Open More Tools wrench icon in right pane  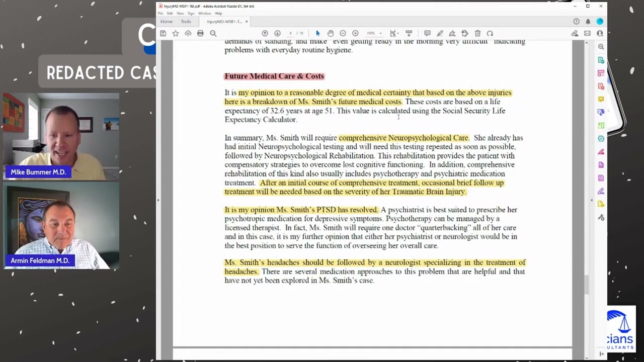(601, 217)
